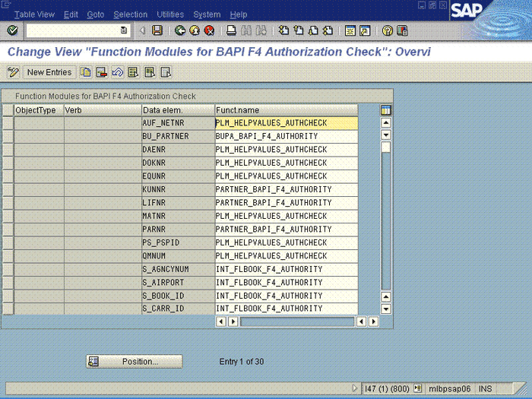Click the Find binoculars icon

246,30
